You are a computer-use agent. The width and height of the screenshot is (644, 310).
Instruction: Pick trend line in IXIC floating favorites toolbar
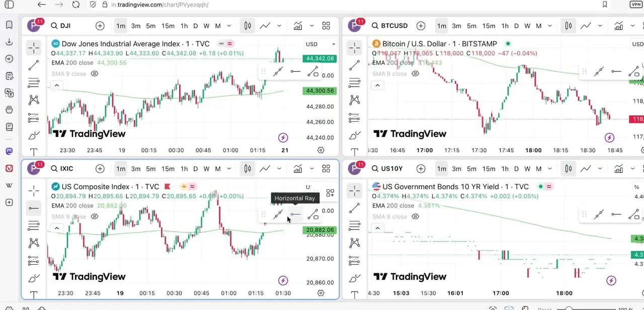tap(278, 214)
